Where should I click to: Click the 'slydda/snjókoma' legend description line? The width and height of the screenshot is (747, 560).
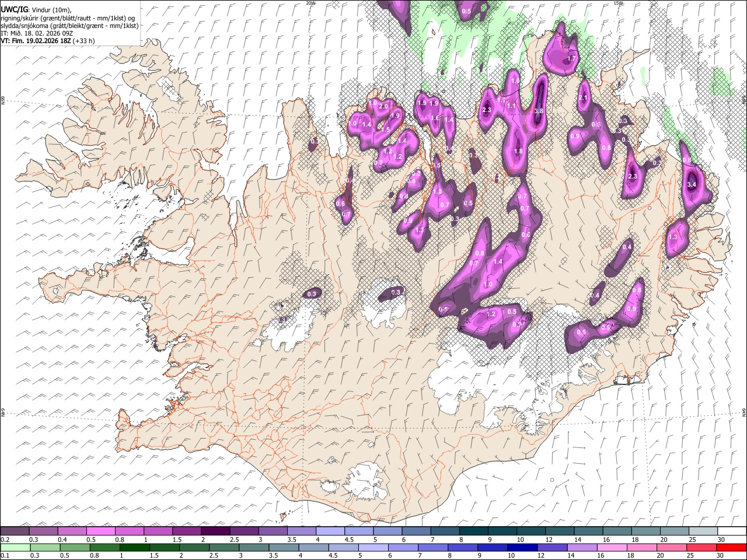(69, 26)
